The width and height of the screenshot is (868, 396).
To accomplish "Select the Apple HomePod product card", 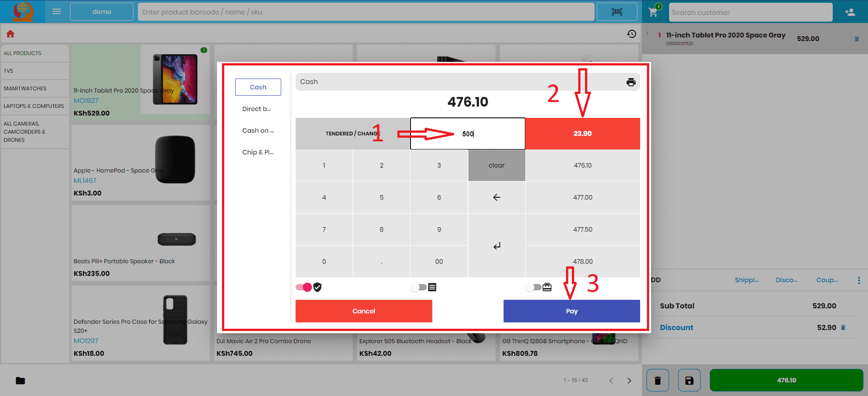I will 140,163.
